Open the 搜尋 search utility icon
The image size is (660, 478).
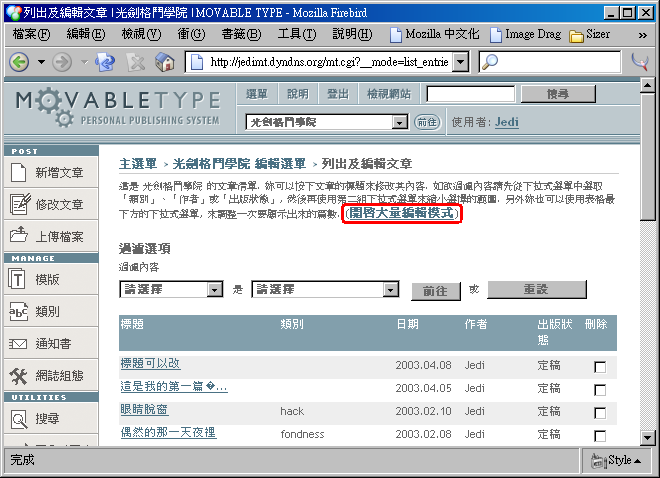19,419
